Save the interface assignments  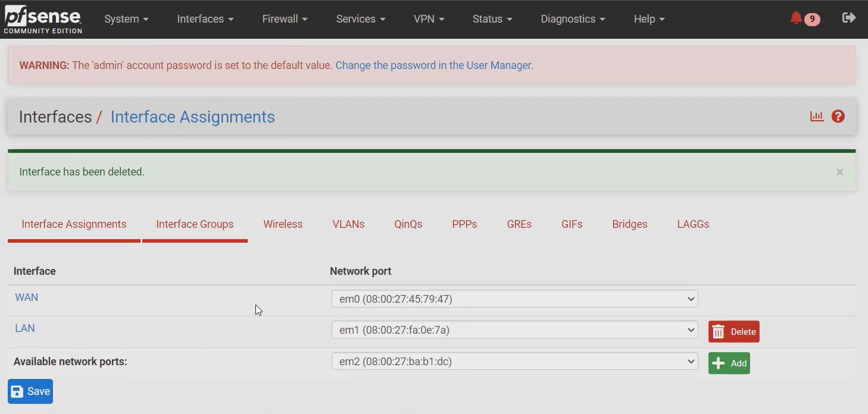point(30,391)
